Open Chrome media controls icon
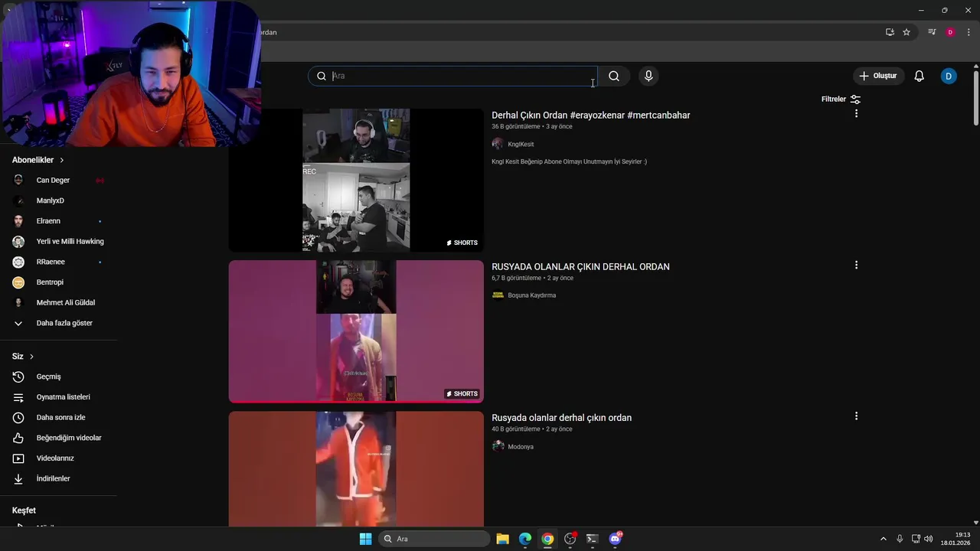Viewport: 980px width, 551px height. 932,32
